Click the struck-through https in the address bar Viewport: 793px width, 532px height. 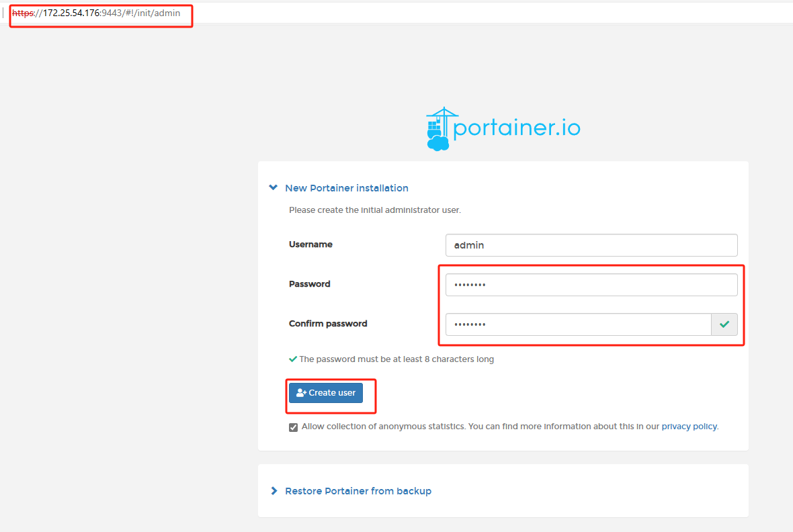(24, 13)
